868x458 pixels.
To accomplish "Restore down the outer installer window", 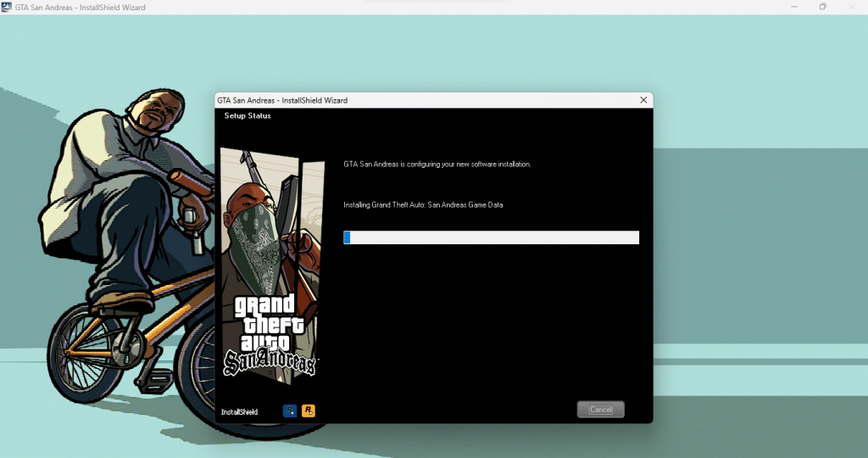I will tap(822, 8).
